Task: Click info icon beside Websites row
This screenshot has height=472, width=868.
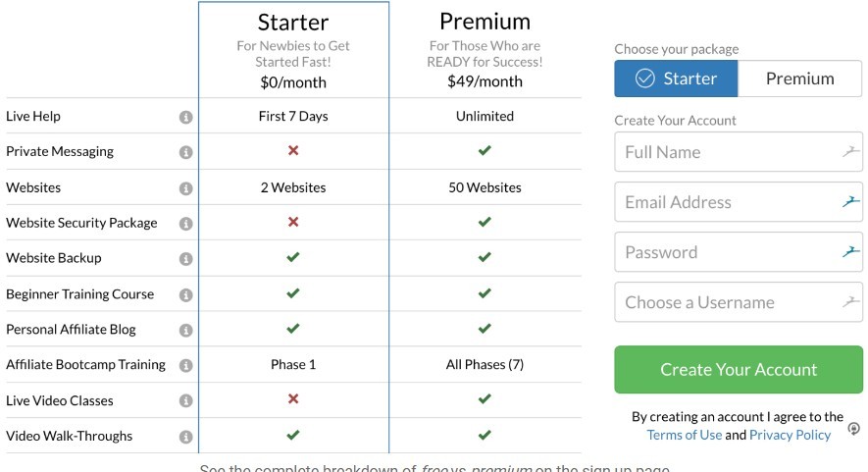Action: tap(186, 189)
